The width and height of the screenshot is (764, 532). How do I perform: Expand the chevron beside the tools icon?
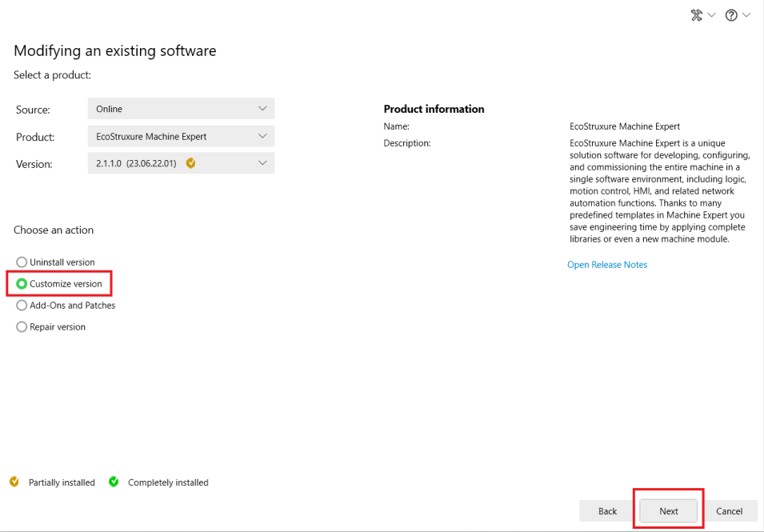click(711, 15)
